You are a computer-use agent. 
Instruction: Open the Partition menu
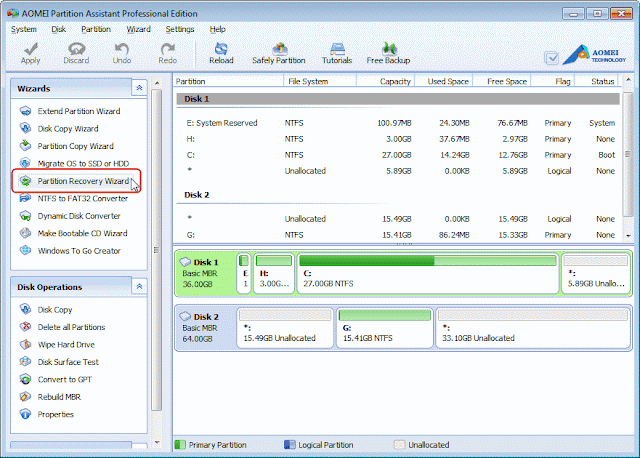click(x=96, y=29)
